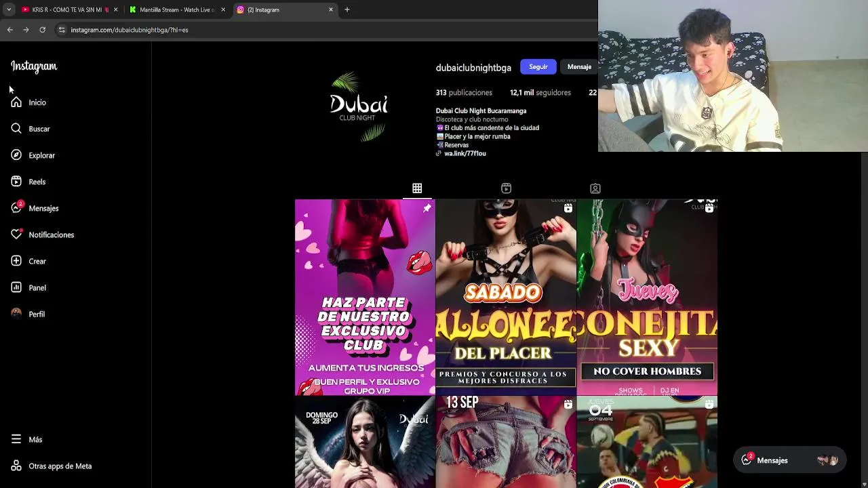
Task: Open Reels icon in sidebar
Action: pos(16,182)
